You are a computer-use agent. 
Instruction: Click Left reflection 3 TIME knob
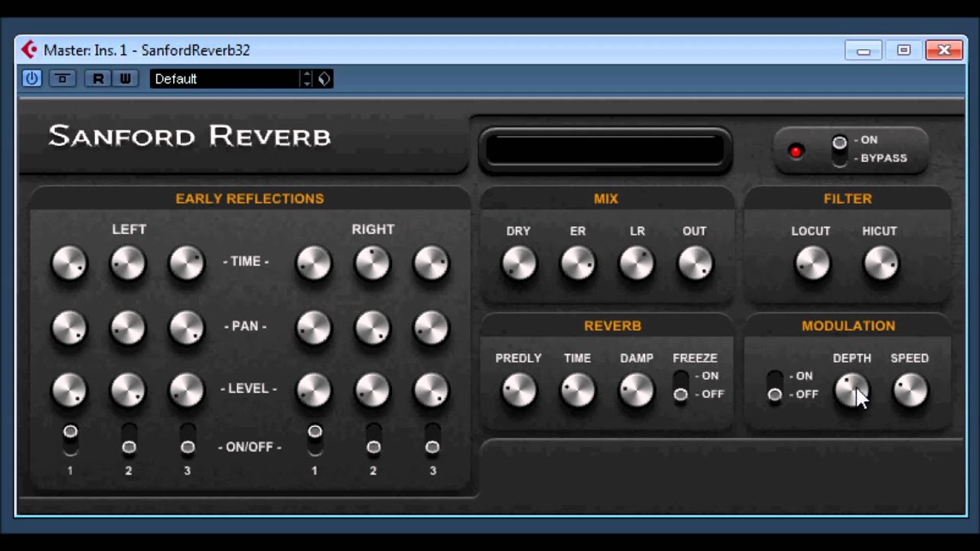pos(187,263)
